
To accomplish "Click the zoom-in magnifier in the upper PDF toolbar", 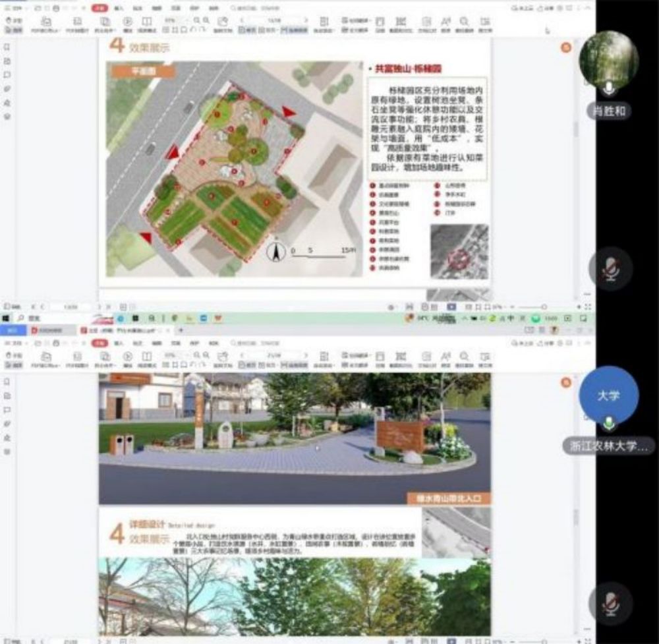I will tap(206, 21).
